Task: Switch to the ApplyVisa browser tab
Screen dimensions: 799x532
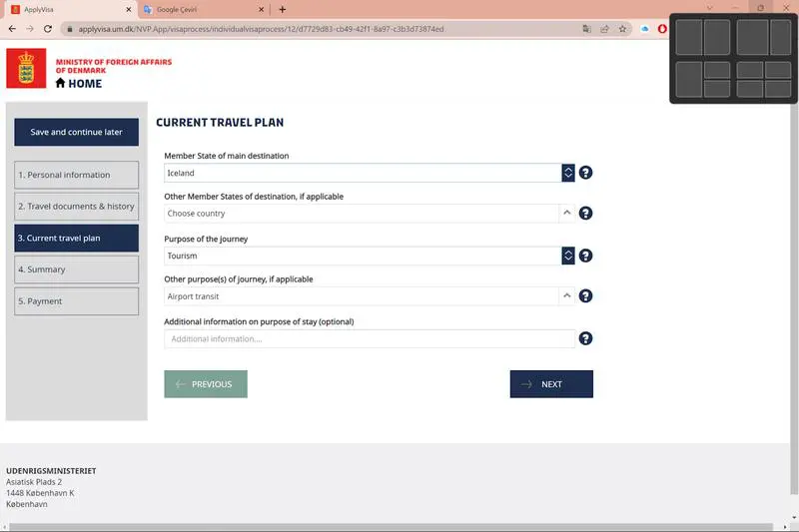Action: click(70, 9)
